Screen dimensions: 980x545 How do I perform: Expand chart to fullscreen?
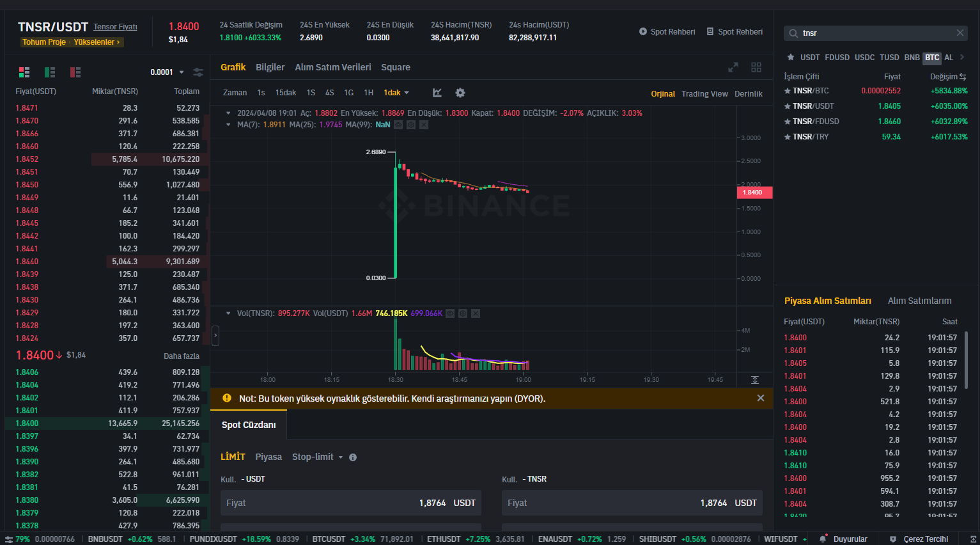[x=733, y=67]
